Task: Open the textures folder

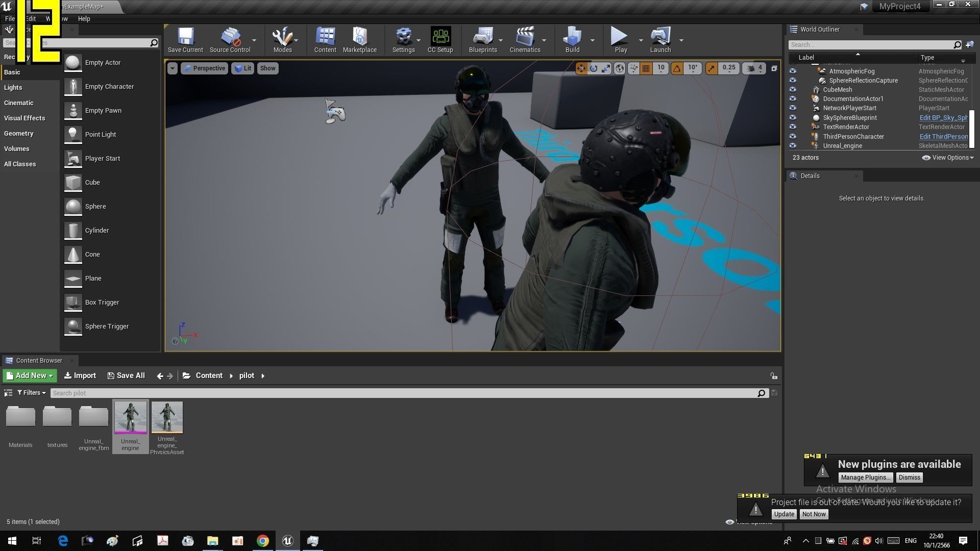Action: pyautogui.click(x=57, y=427)
